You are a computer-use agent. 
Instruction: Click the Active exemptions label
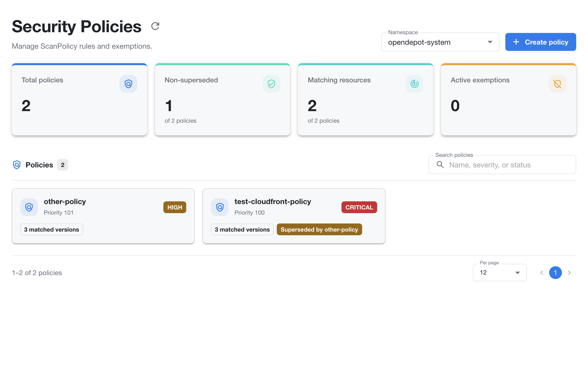click(x=480, y=80)
